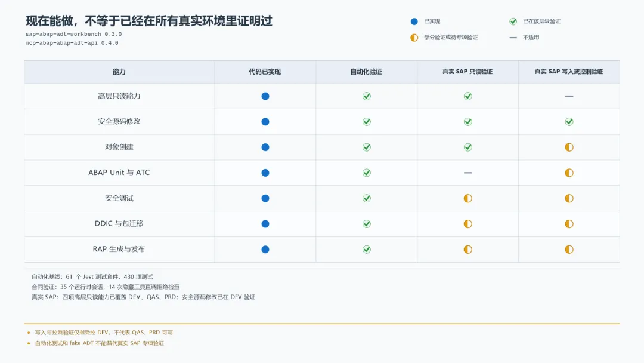Click 对象创建 blue dot under 代码已实现
644x363 pixels.
coord(265,147)
